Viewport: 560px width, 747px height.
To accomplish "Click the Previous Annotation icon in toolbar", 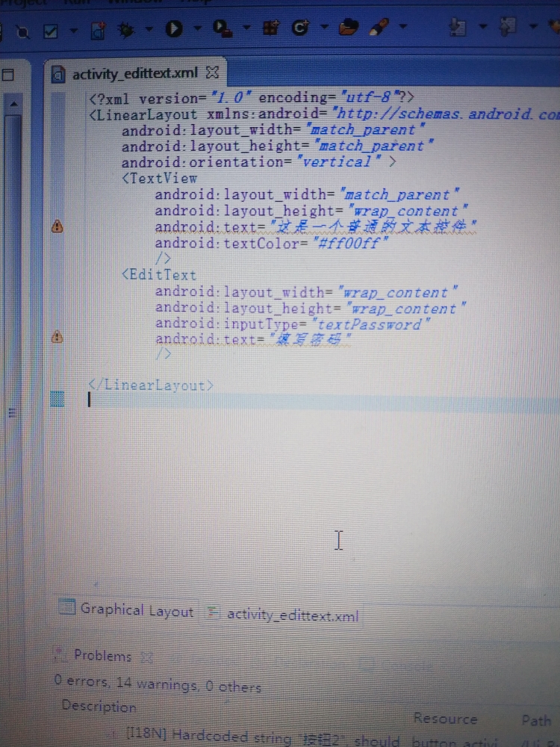I will 508,26.
